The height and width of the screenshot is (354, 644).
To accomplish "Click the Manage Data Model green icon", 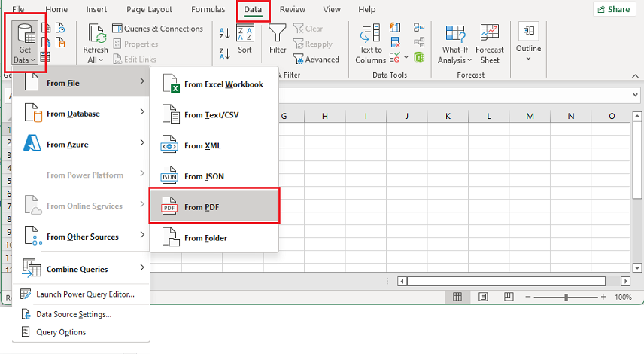I will 419,57.
